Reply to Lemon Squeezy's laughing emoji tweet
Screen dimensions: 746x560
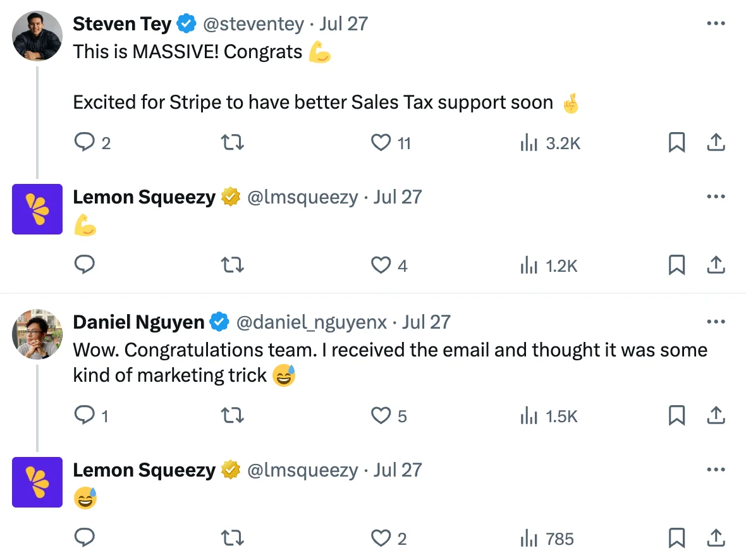(85, 538)
